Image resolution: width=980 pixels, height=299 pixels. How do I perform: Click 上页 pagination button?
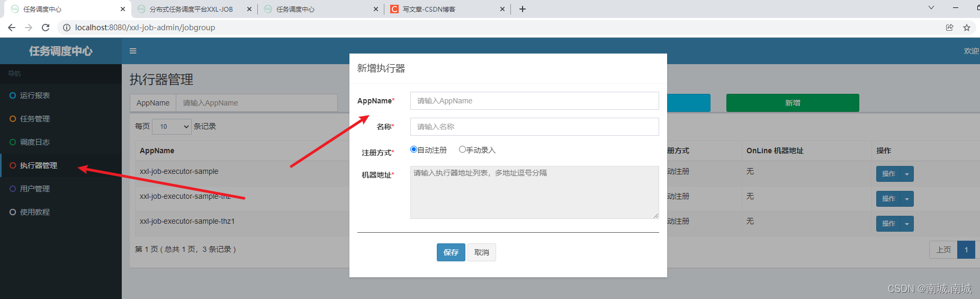pyautogui.click(x=943, y=250)
